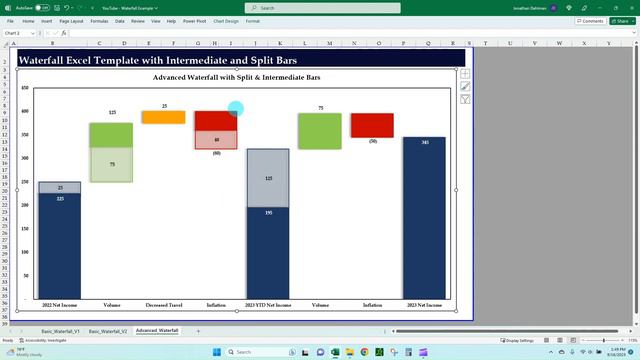Open the File menu
The width and height of the screenshot is (640, 360).
[10, 21]
